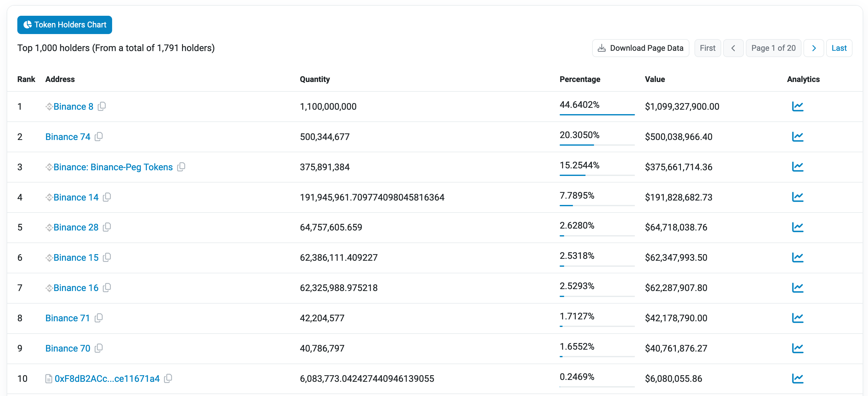
Task: Copy Binance 28 address
Action: point(107,227)
